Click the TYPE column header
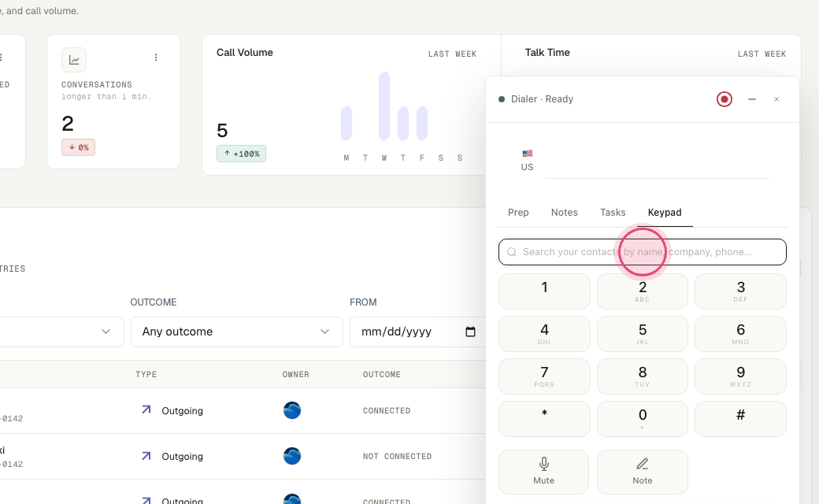Image resolution: width=819 pixels, height=504 pixels. [x=146, y=375]
